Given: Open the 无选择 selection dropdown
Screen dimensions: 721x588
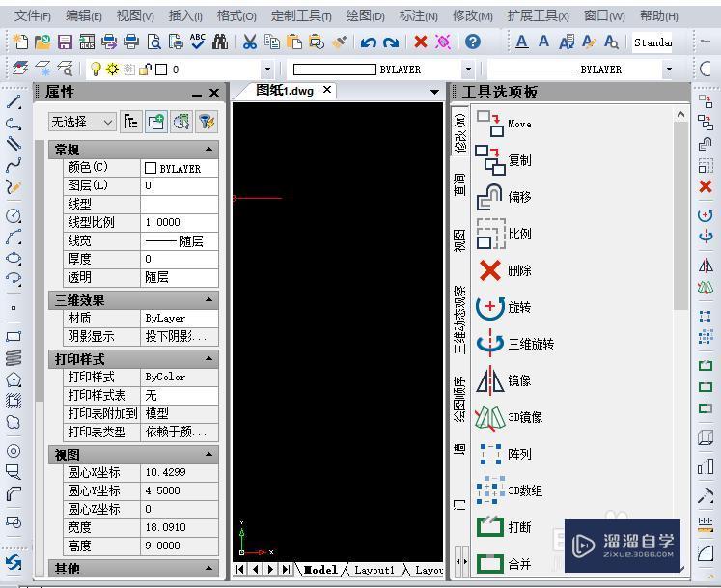Looking at the screenshot, I should coord(82,122).
